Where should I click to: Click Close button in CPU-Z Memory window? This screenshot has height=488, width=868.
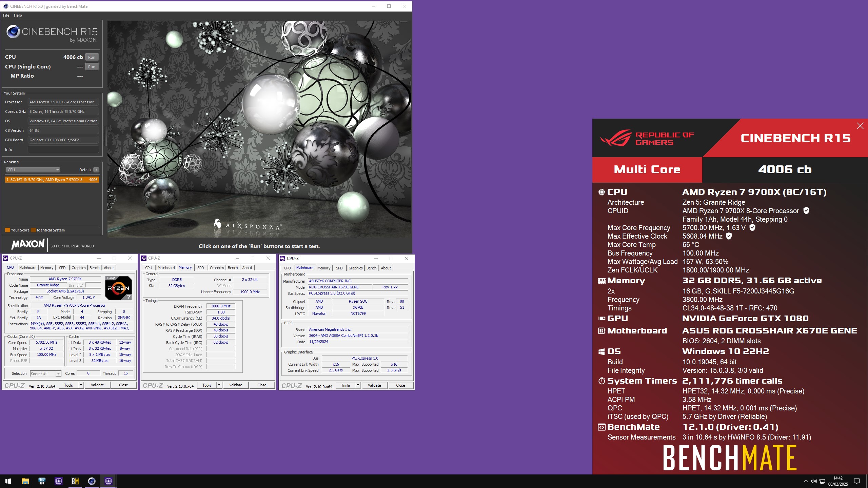click(262, 385)
